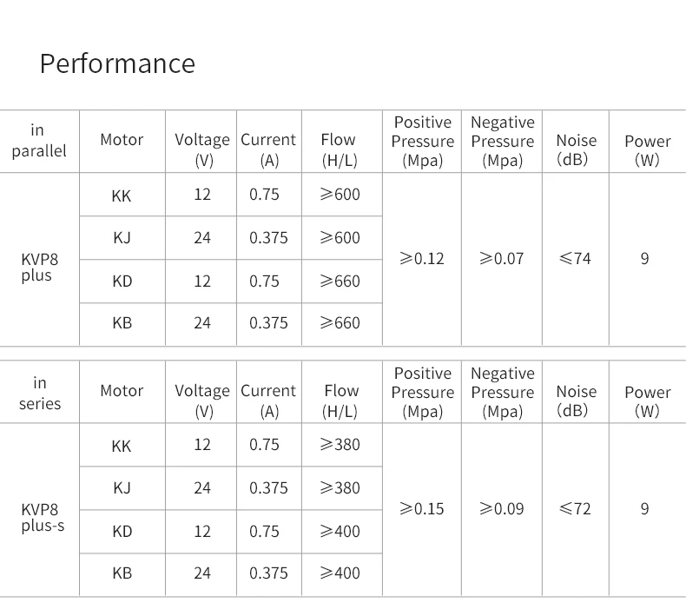Select the "in parallel" header cell
Screen dimensions: 686x616
coord(38,141)
